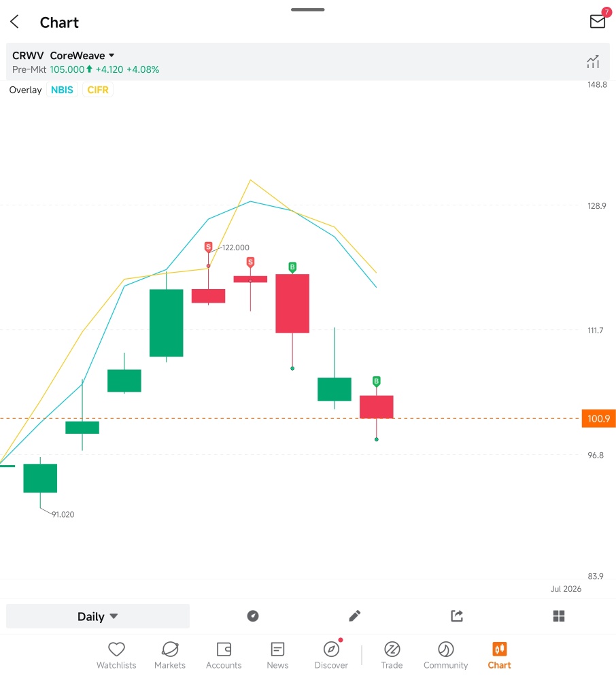Open the Trade section
Screen dimensions: 616x676
[x=392, y=656]
